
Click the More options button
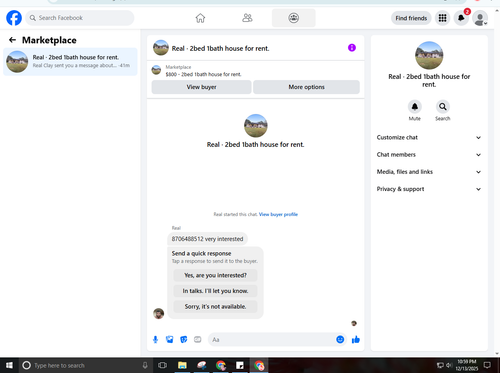[x=306, y=87]
